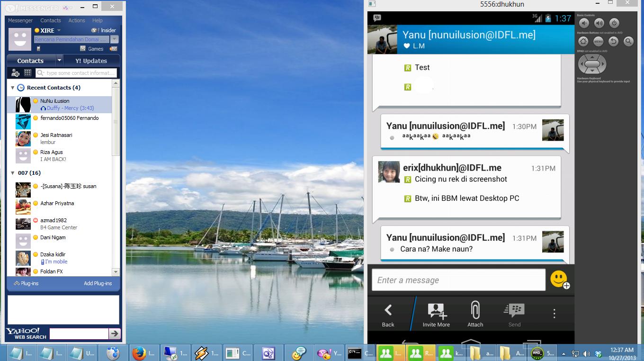Open the status message dropdown arrow
Image resolution: width=644 pixels, height=361 pixels.
(115, 39)
